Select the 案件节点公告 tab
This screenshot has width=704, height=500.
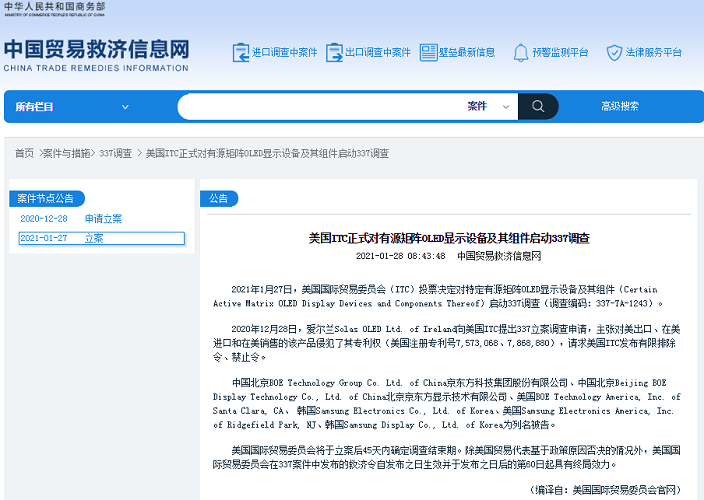[x=46, y=198]
